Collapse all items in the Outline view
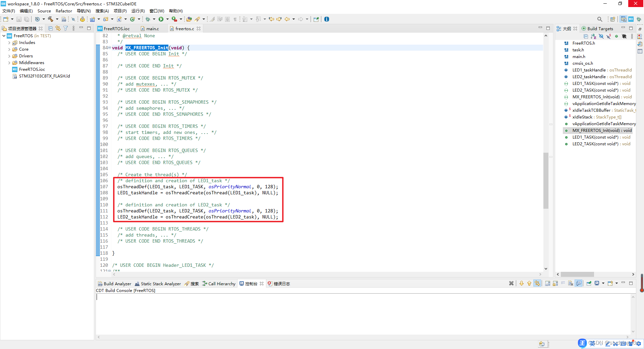 586,36
